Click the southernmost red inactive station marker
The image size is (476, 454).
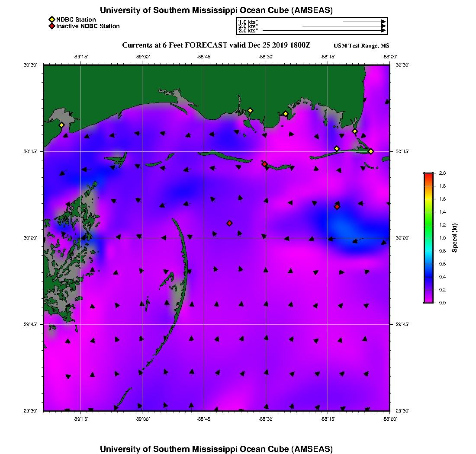click(229, 223)
